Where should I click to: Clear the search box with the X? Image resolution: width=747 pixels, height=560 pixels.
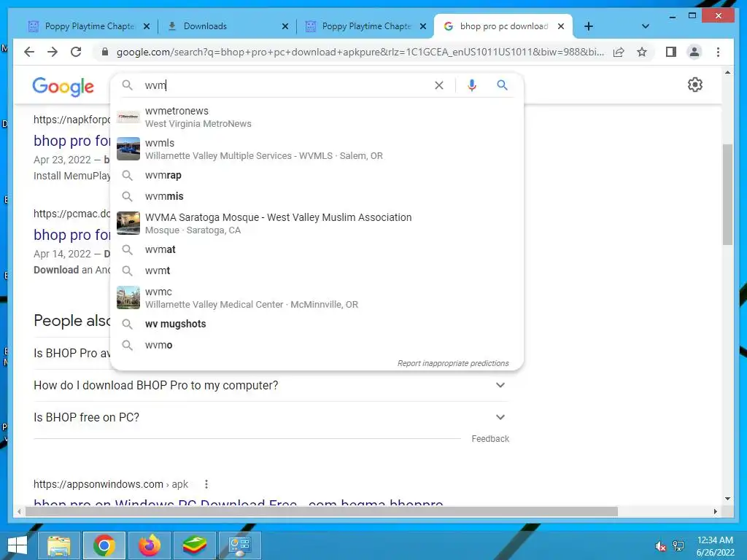point(438,85)
